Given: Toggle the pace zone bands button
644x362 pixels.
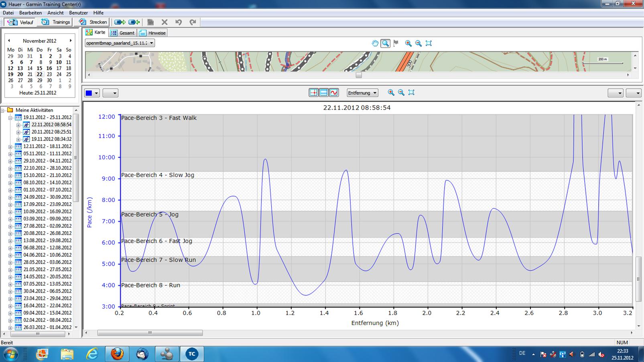Looking at the screenshot, I should 323,93.
